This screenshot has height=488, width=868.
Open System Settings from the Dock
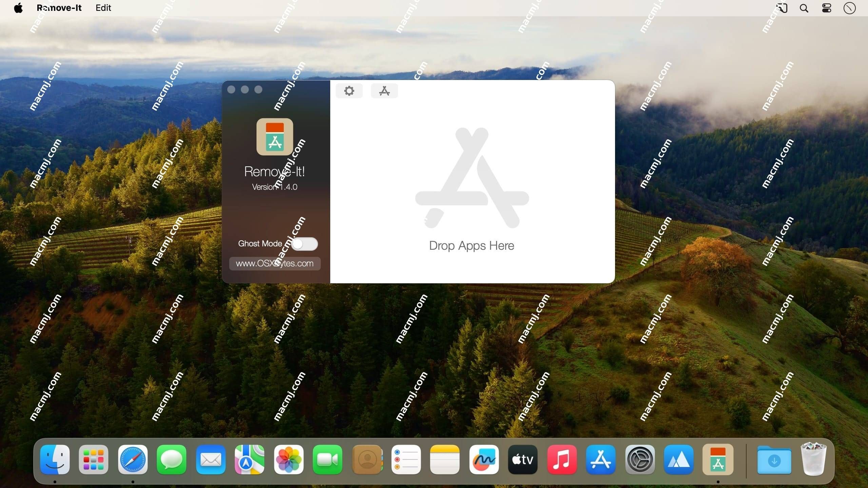click(640, 460)
